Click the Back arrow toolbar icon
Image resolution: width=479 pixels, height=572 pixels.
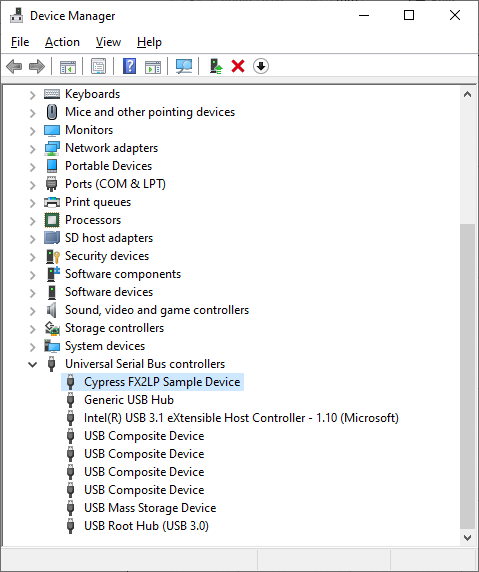point(14,66)
